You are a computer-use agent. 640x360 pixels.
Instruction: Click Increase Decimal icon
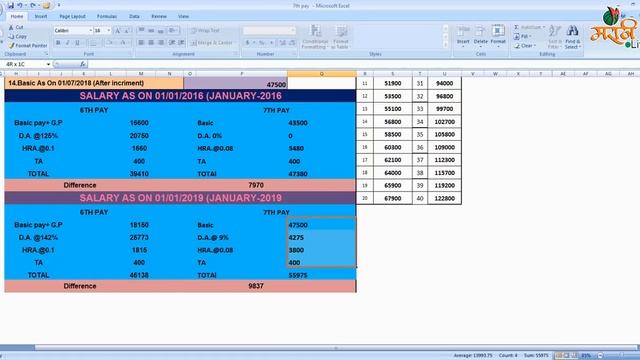pos(283,42)
